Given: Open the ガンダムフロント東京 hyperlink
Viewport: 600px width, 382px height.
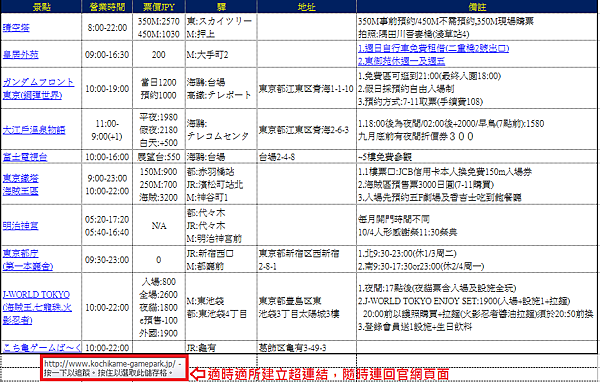Looking at the screenshot, I should tap(38, 88).
